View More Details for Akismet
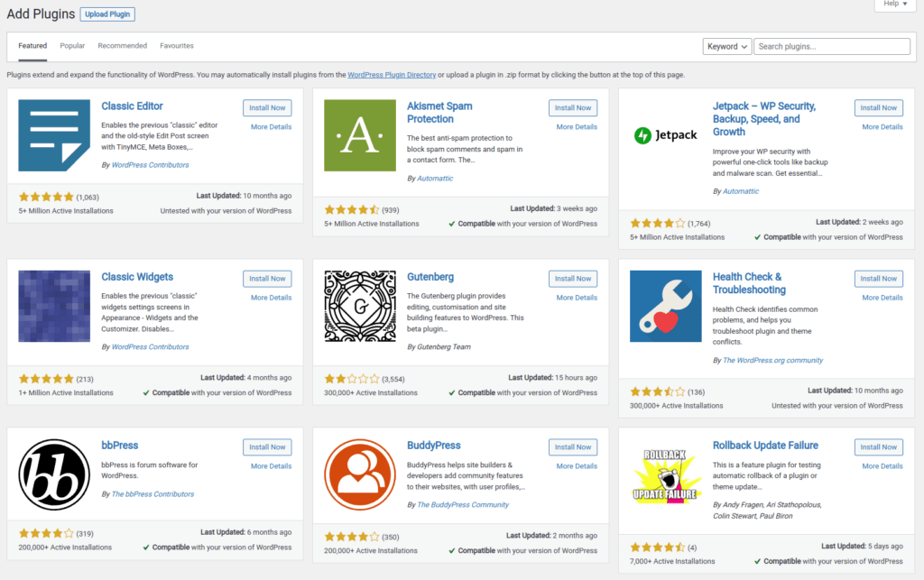 pos(577,126)
